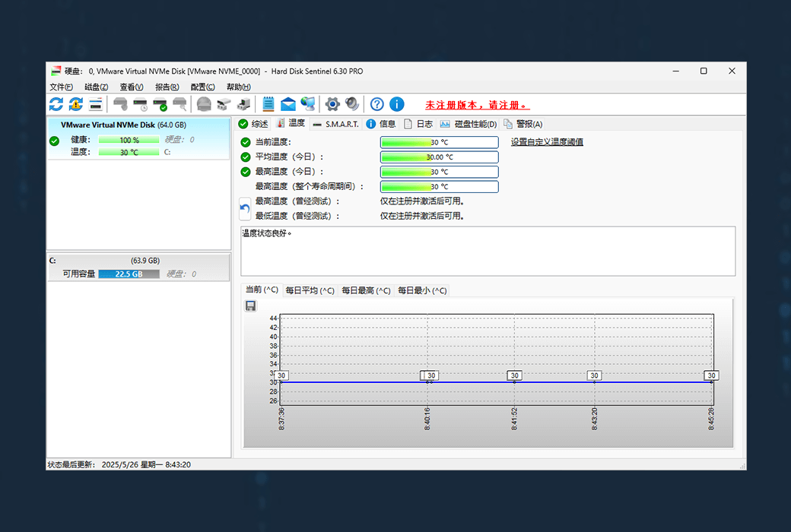Click the refresh icon with warning triangle

75,104
